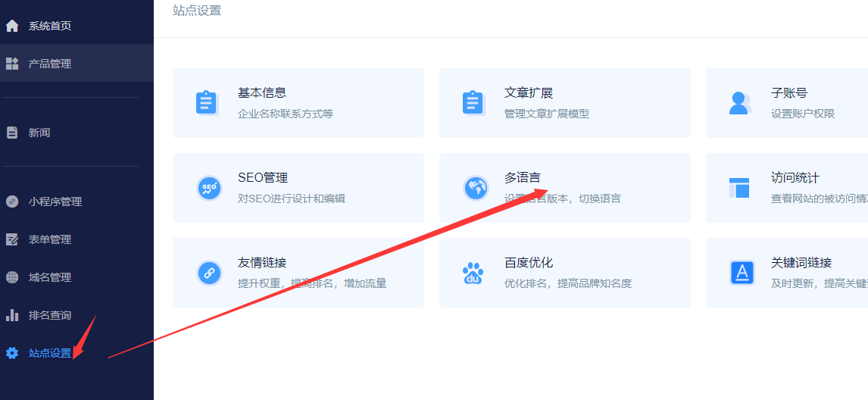This screenshot has width=868, height=400.
Task: Click the home icon beside 系统首页
Action: point(12,26)
